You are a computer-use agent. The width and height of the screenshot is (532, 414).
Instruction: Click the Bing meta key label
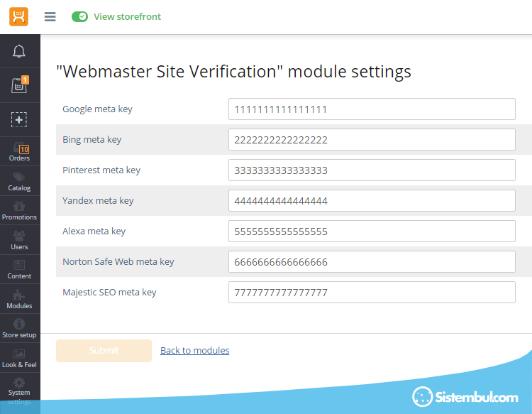[92, 140]
